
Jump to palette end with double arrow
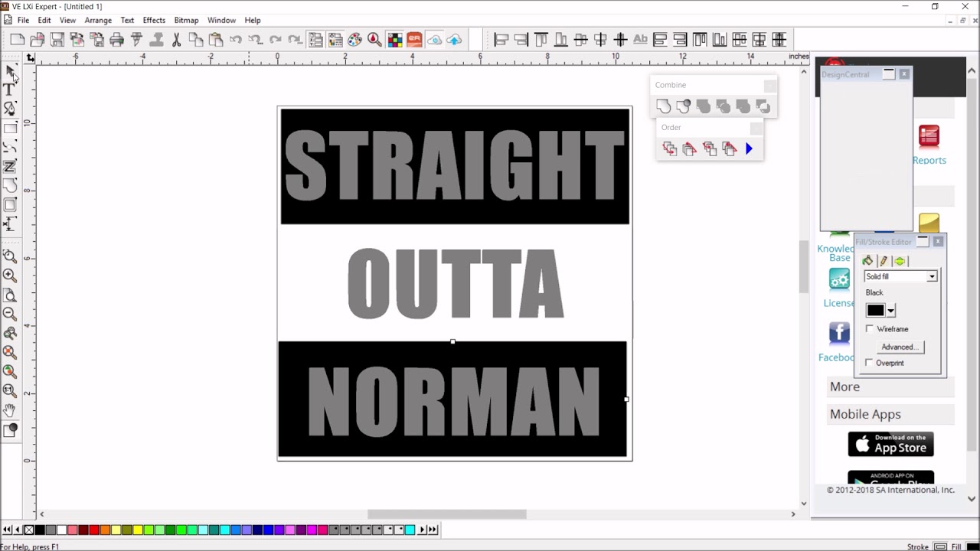pos(433,530)
